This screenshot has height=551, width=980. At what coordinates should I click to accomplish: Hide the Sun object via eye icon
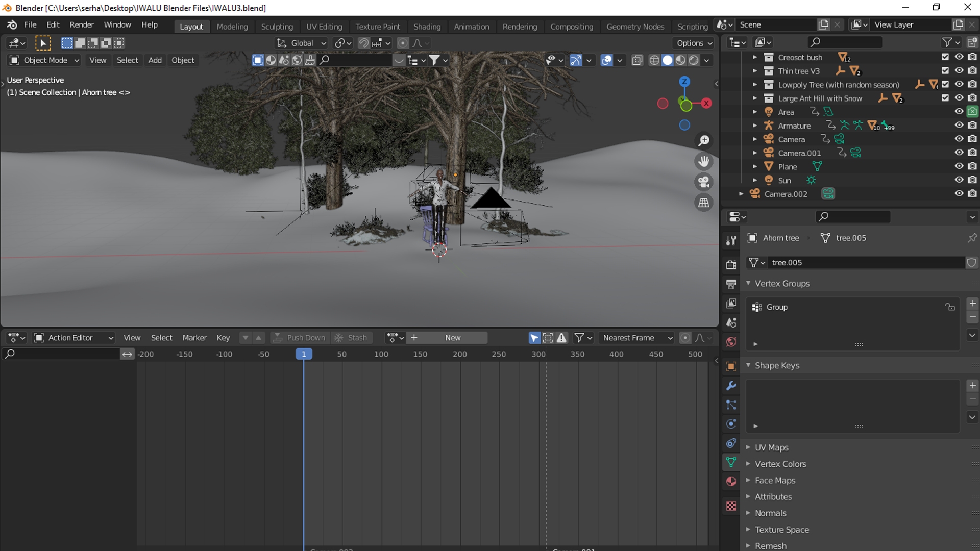(959, 180)
